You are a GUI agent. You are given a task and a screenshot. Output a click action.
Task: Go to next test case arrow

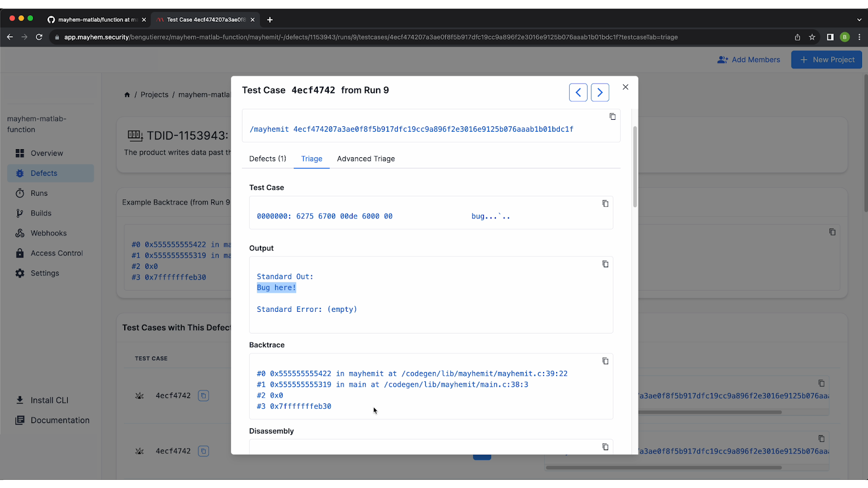[600, 93]
